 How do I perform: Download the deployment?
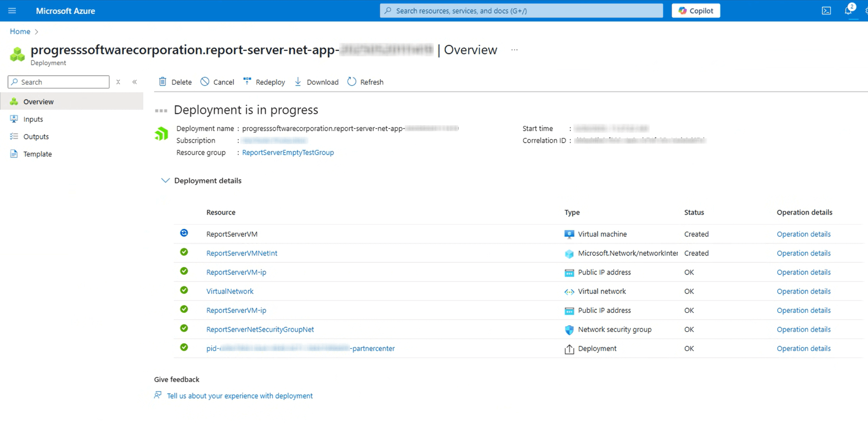[317, 82]
